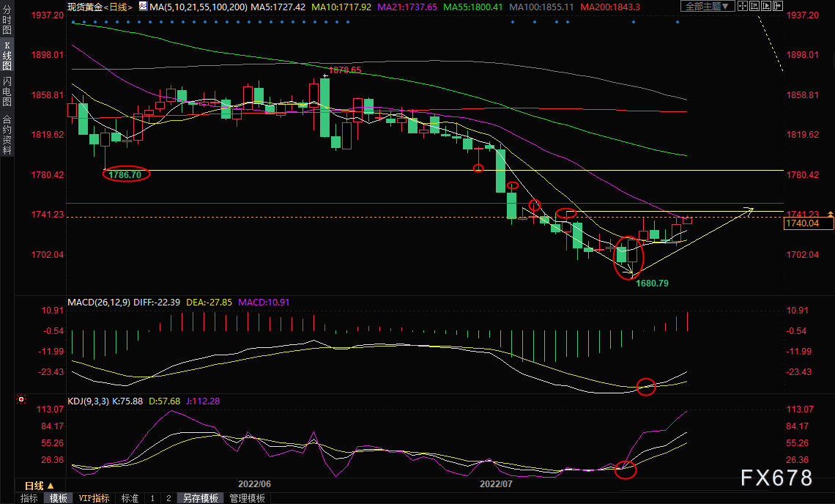Click the small orange marker above the 1740.04 price label
This screenshot has height=504, width=835.
click(830, 214)
